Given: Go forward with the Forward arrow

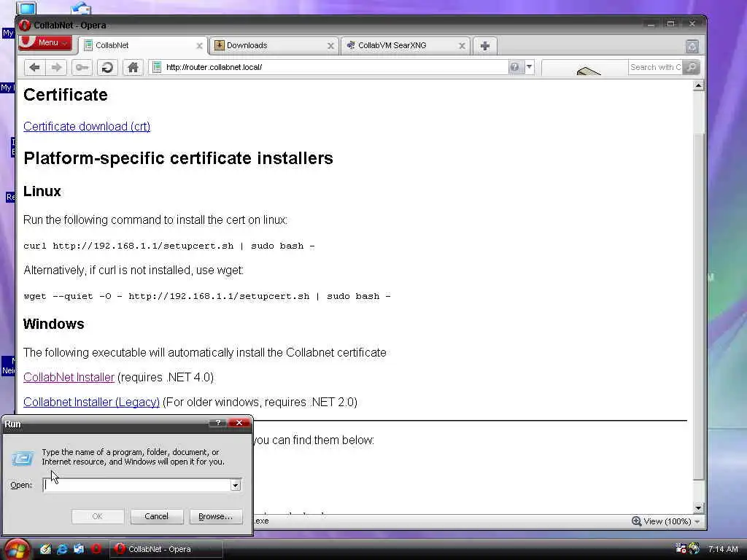Looking at the screenshot, I should pos(56,67).
